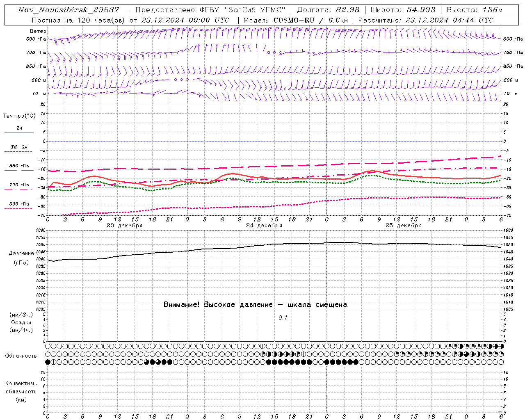
Task: Click the (мм/3ч.) precipitation unit label
Action: point(21,315)
